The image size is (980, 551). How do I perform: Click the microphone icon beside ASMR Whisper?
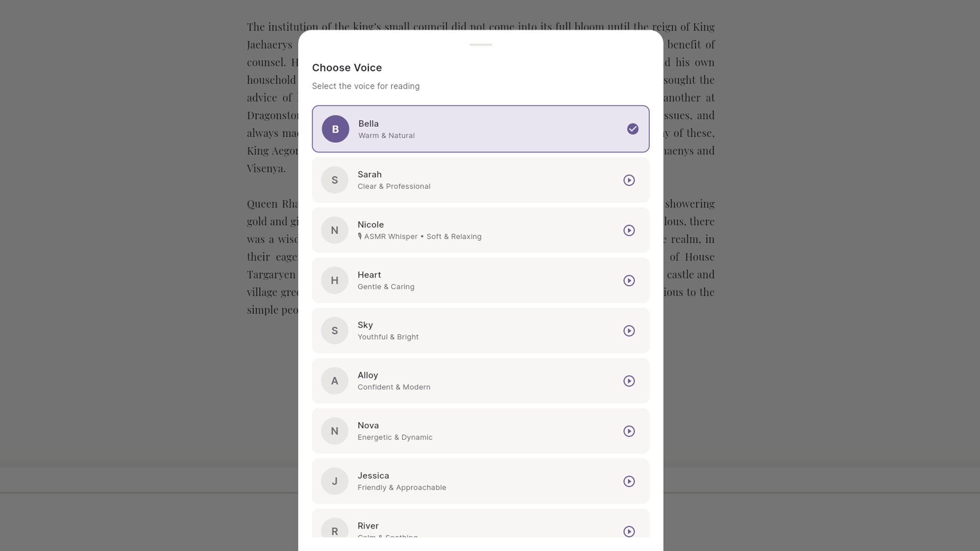(360, 236)
